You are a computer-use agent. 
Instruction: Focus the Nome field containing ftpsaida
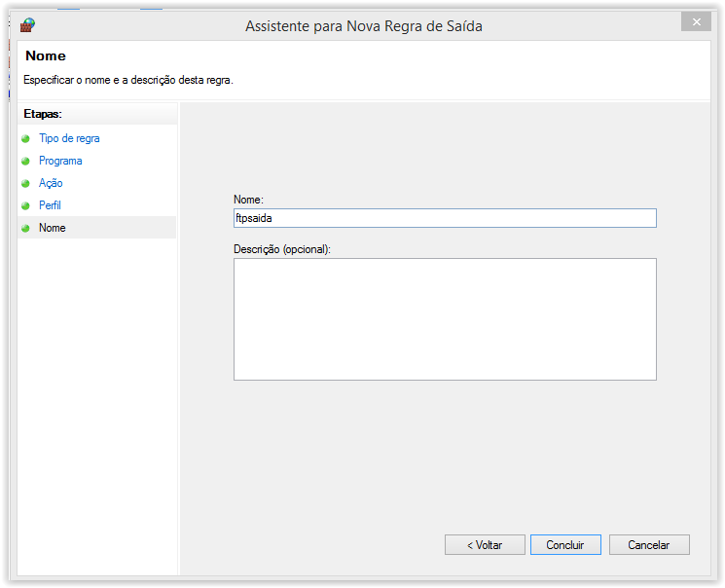[445, 218]
